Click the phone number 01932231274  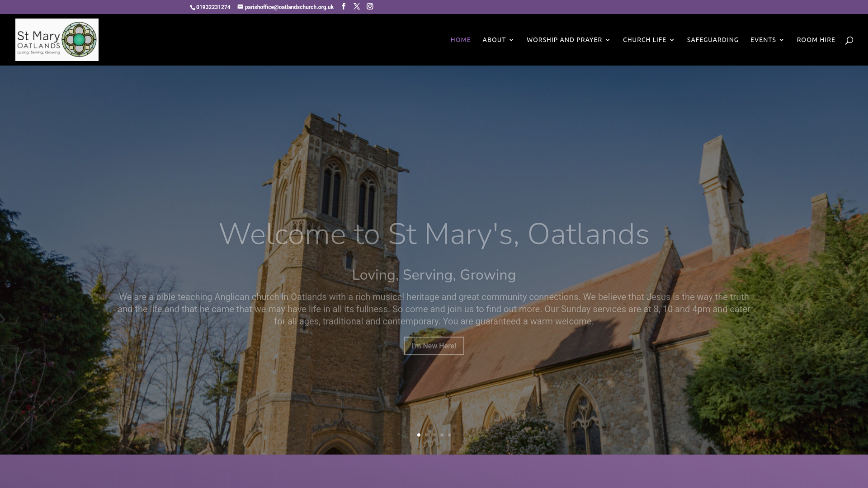point(211,7)
